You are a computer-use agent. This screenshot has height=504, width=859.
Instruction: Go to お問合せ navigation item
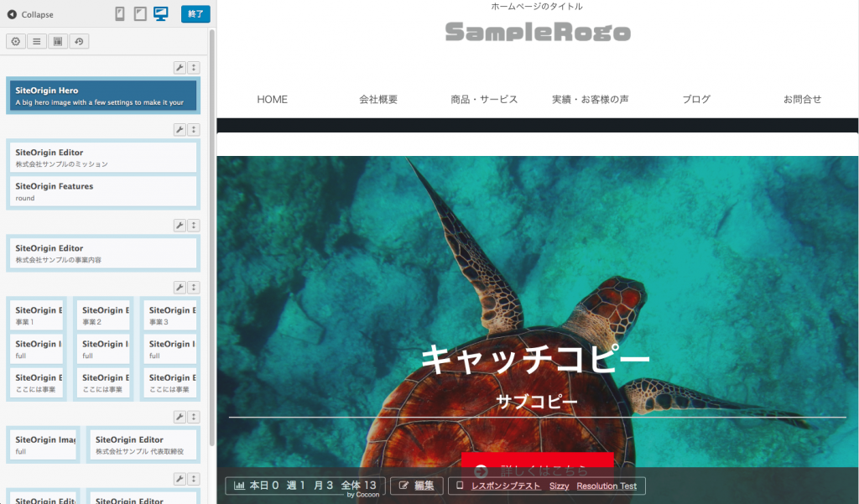pyautogui.click(x=802, y=99)
